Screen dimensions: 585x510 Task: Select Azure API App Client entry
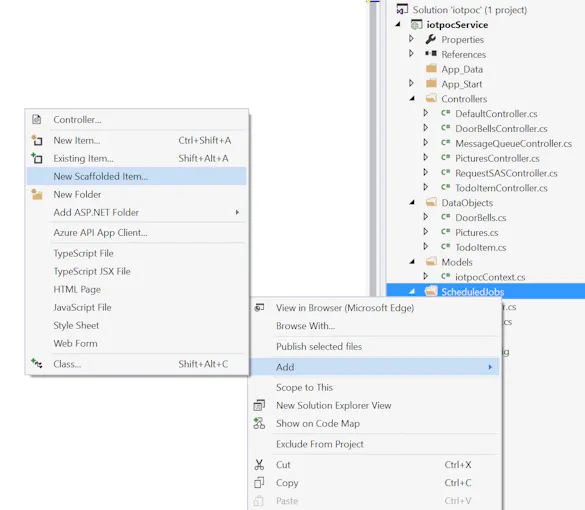[x=100, y=232]
